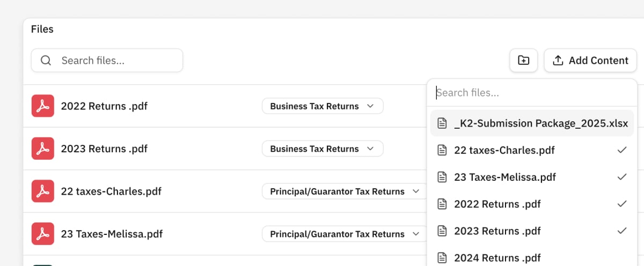Viewport: 644px width, 266px height.
Task: Click the PDF icon beside 23 Taxes-Melissa.pdf
Action: tap(43, 234)
